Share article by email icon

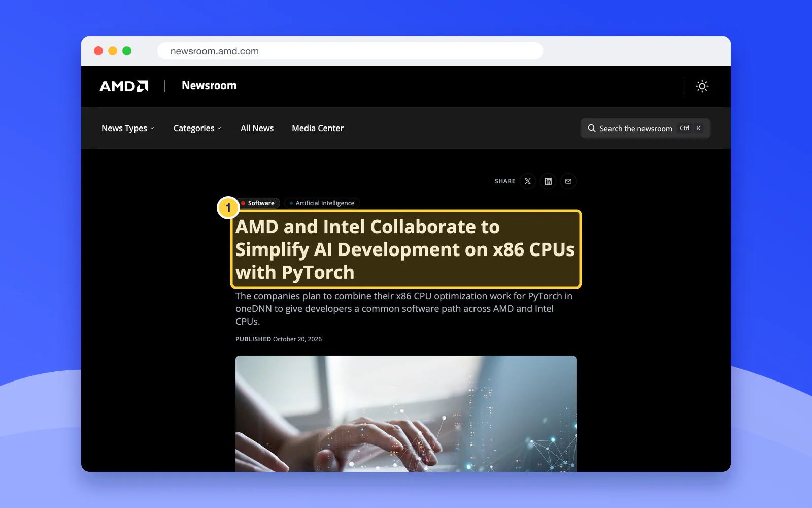[568, 181]
